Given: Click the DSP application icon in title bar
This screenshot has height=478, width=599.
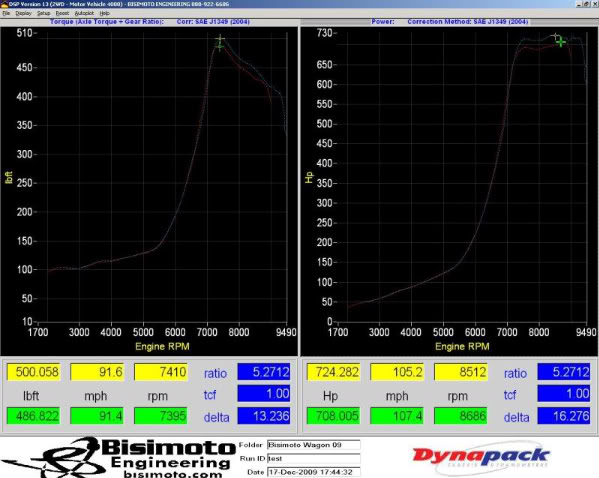Looking at the screenshot, I should [4, 4].
